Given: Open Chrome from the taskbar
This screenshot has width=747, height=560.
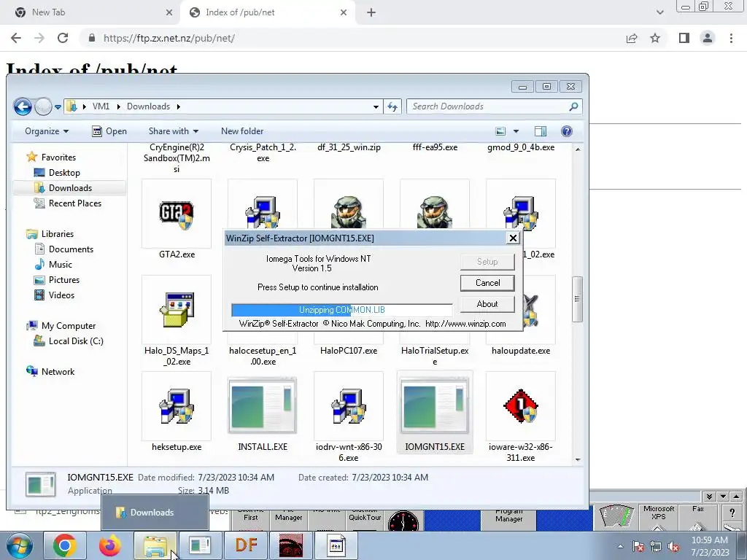Looking at the screenshot, I should click(x=65, y=545).
